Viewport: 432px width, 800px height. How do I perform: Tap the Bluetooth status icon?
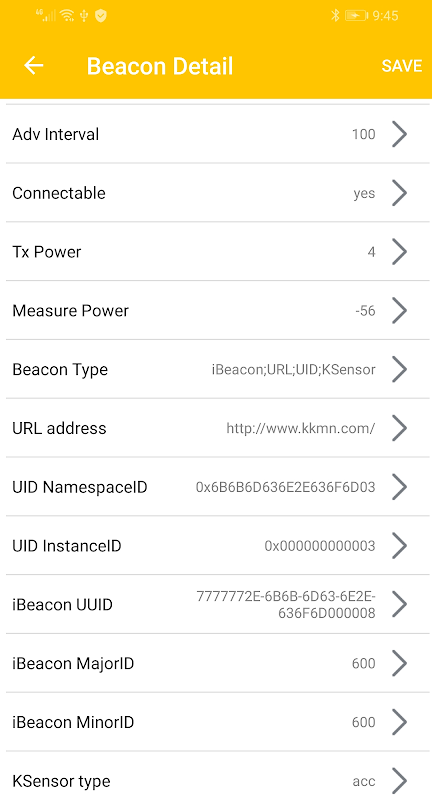[335, 15]
